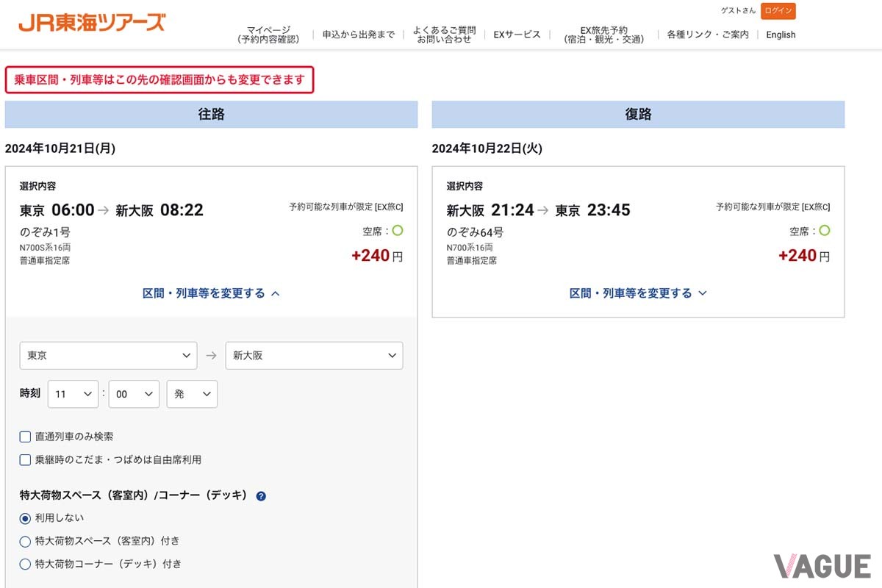Viewport: 882px width, 588px height.
Task: Open マイページ（予約内容確認） menu item
Action: (268, 35)
